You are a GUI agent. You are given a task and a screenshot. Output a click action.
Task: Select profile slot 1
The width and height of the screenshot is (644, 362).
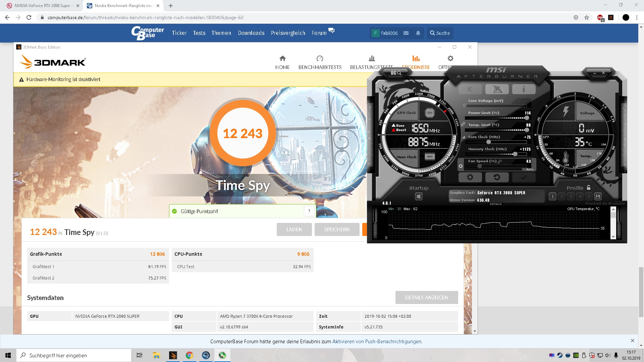point(552,196)
